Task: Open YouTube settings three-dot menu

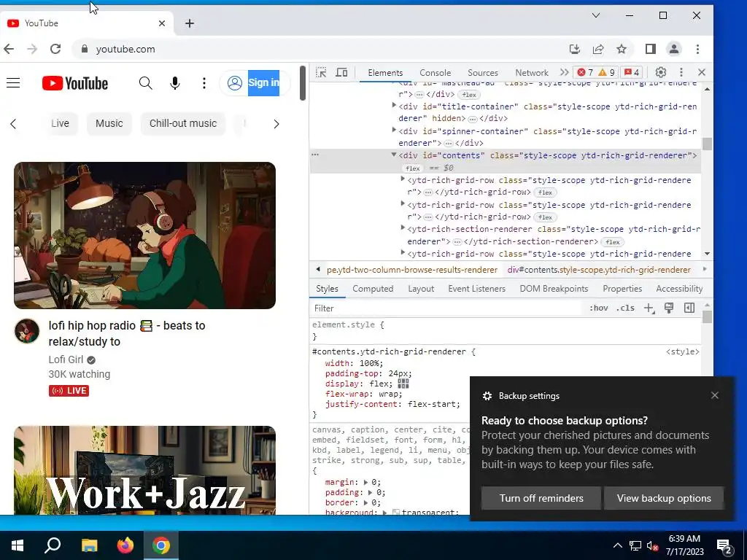Action: coord(204,83)
